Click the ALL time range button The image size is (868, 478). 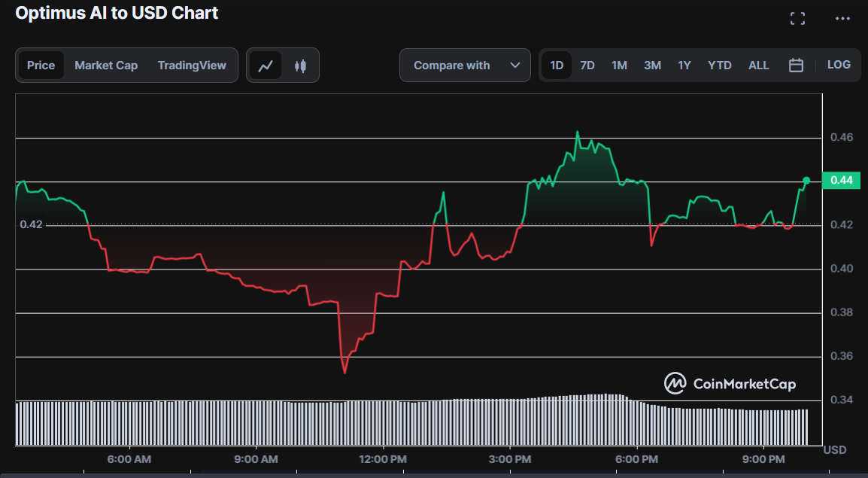[758, 65]
